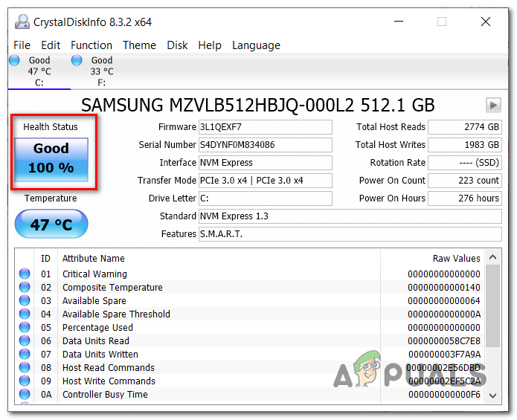The image size is (517, 420).
Task: Click status orb for Data Units Written
Action: [25, 354]
